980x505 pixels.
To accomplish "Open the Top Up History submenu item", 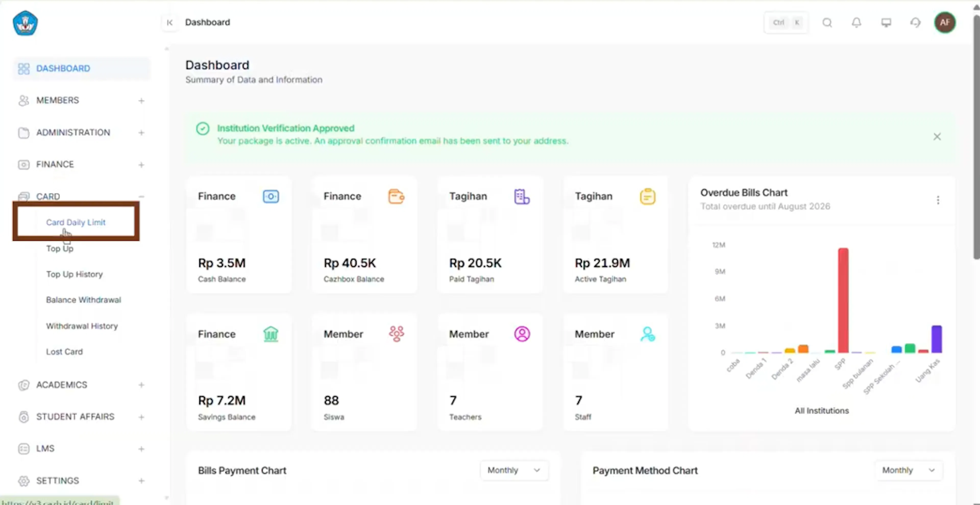I will (x=75, y=274).
